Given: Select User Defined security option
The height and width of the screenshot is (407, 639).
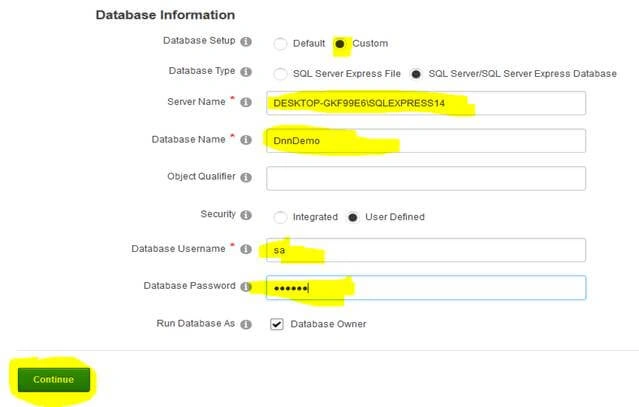Looking at the screenshot, I should (x=353, y=217).
